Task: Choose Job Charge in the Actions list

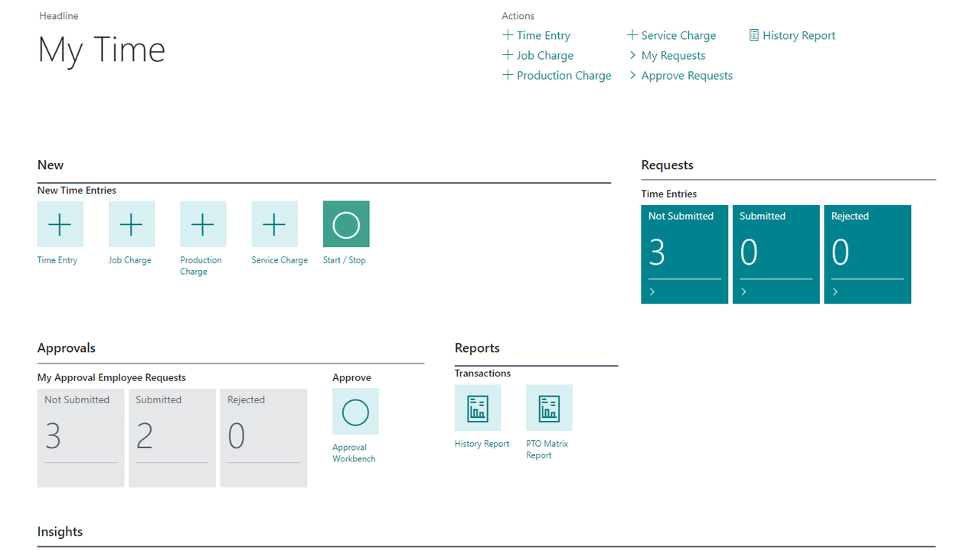Action: (544, 55)
